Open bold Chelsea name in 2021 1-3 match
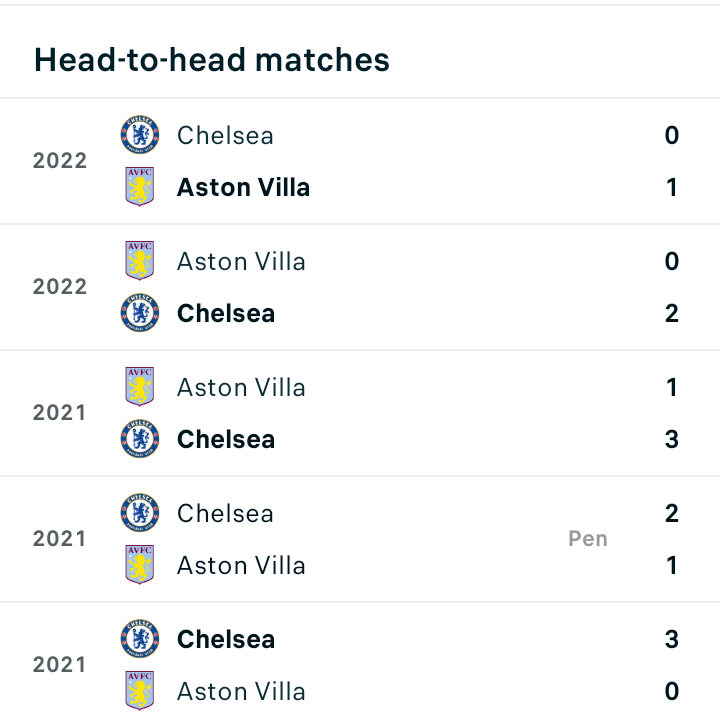This screenshot has height=722, width=720. (x=226, y=439)
